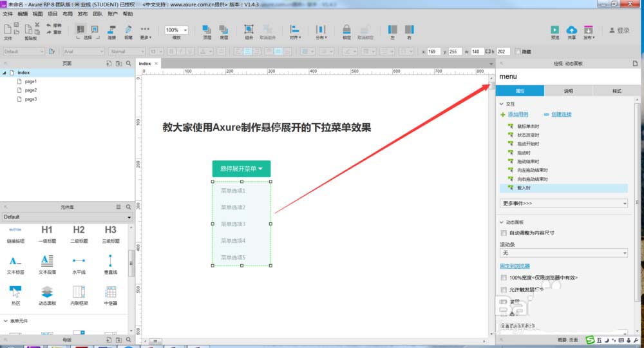The width and height of the screenshot is (644, 348).
Task: Open the 滚动条 scrollbar dropdown set to 无
Action: 563,253
